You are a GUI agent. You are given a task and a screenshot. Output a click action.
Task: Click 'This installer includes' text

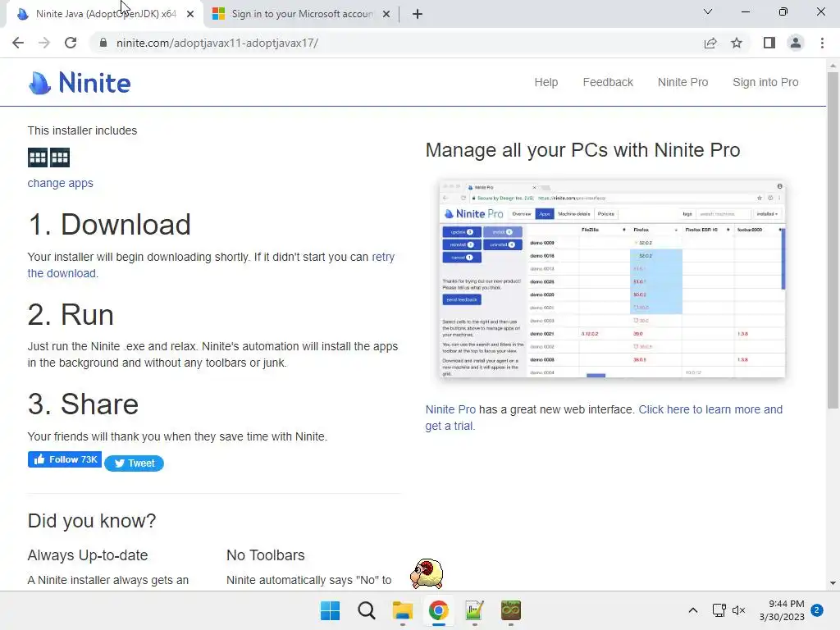click(83, 130)
